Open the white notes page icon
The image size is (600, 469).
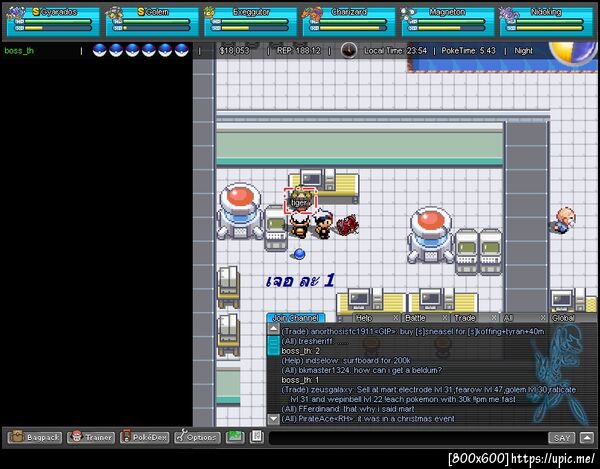click(257, 437)
